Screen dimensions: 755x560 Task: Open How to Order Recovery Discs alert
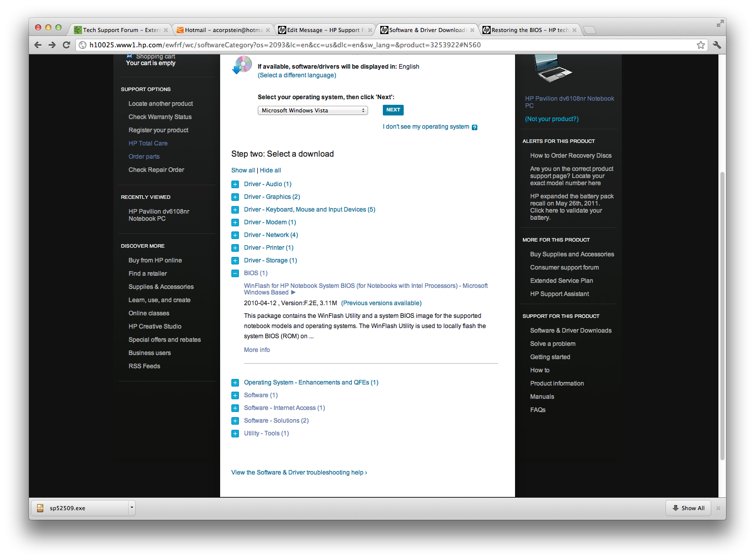click(x=571, y=156)
